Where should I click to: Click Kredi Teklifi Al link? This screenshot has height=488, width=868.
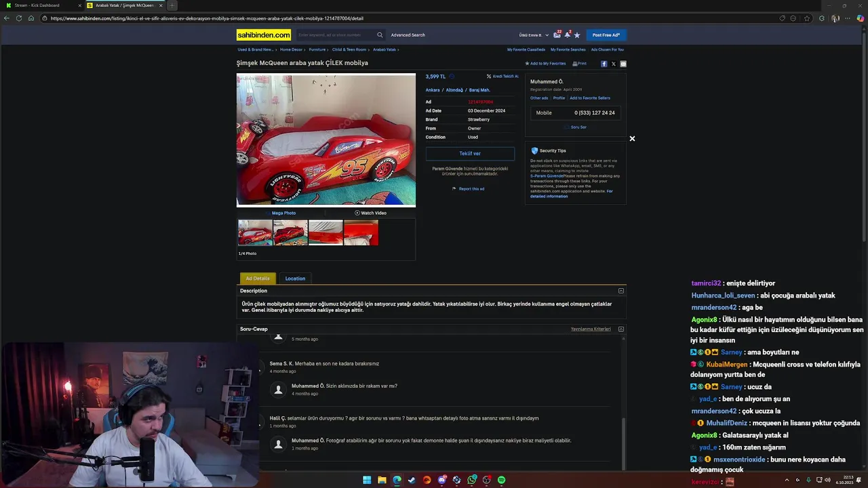502,77
